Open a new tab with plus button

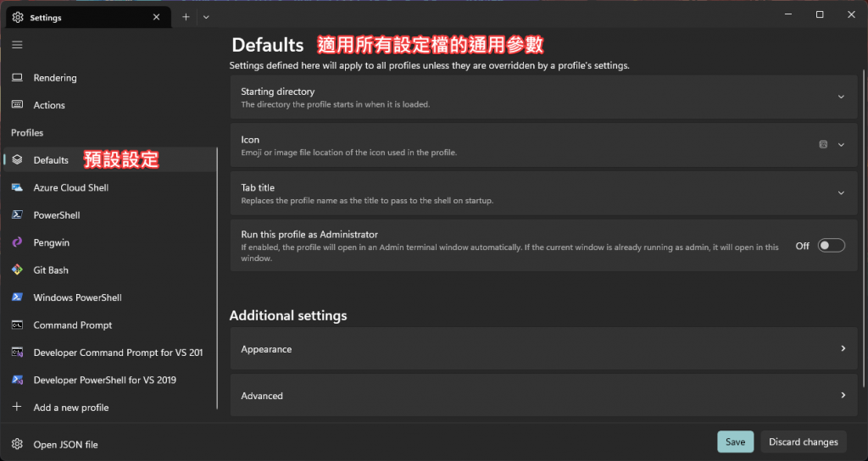coord(186,17)
